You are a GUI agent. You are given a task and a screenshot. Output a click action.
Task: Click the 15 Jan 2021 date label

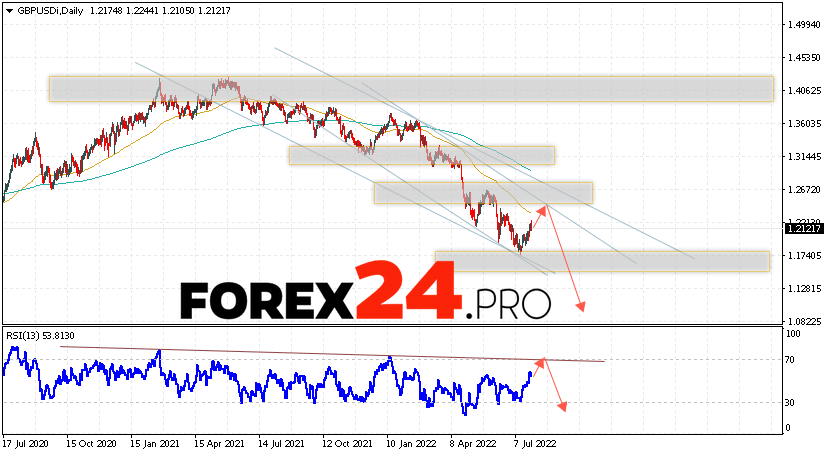point(155,444)
